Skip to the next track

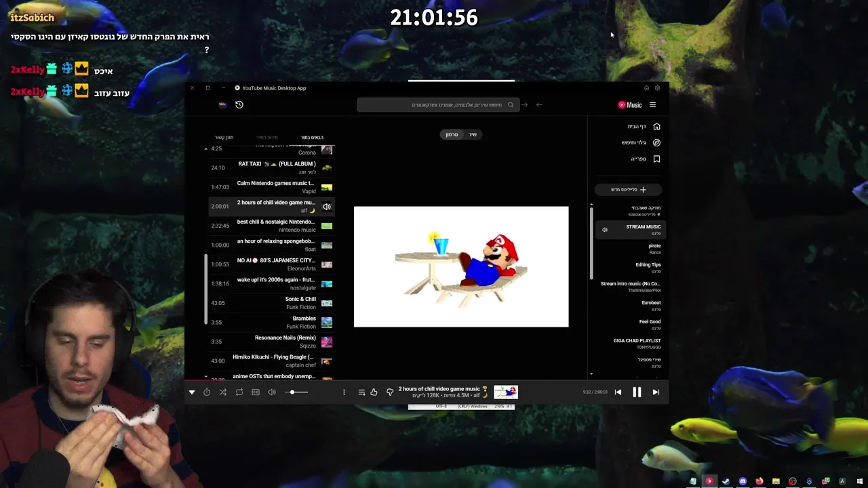coord(656,392)
